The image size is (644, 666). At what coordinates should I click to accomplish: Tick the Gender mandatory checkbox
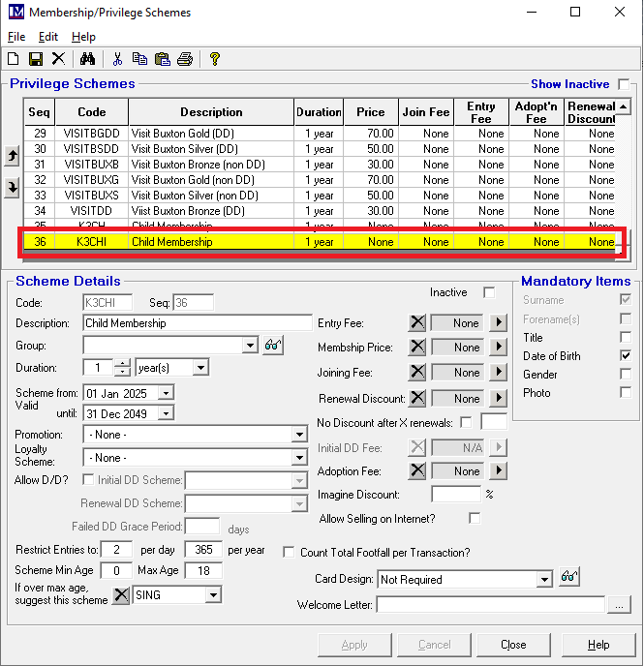[x=626, y=374]
